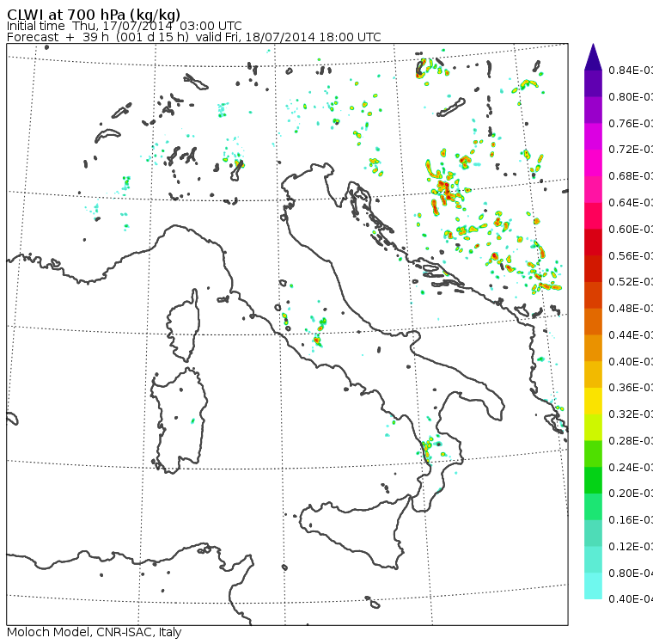Click the 0.44E-03 colorbar label

coord(631,335)
